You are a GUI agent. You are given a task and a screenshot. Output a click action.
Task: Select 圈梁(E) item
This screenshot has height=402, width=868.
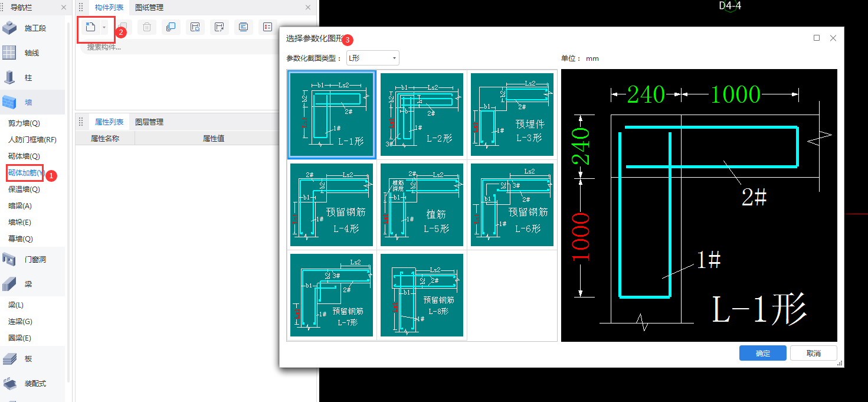19,338
